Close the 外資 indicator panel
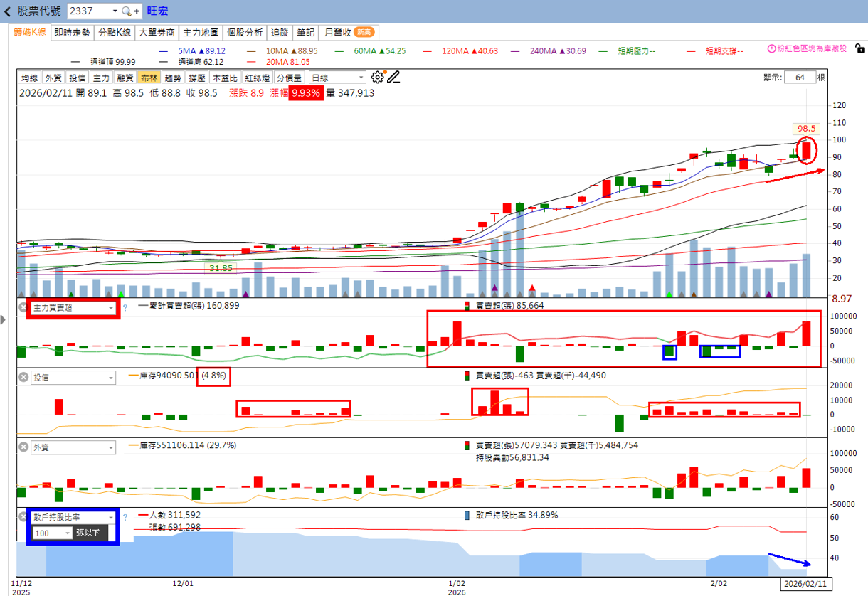Viewport: 868px width, 596px height. 23,447
